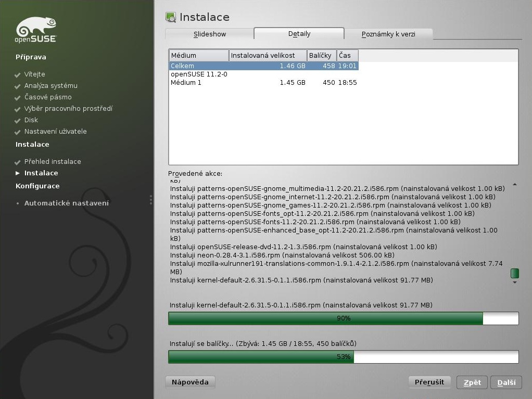Click the Instalace header icon
Screen dimensions: 532x399
click(171, 17)
